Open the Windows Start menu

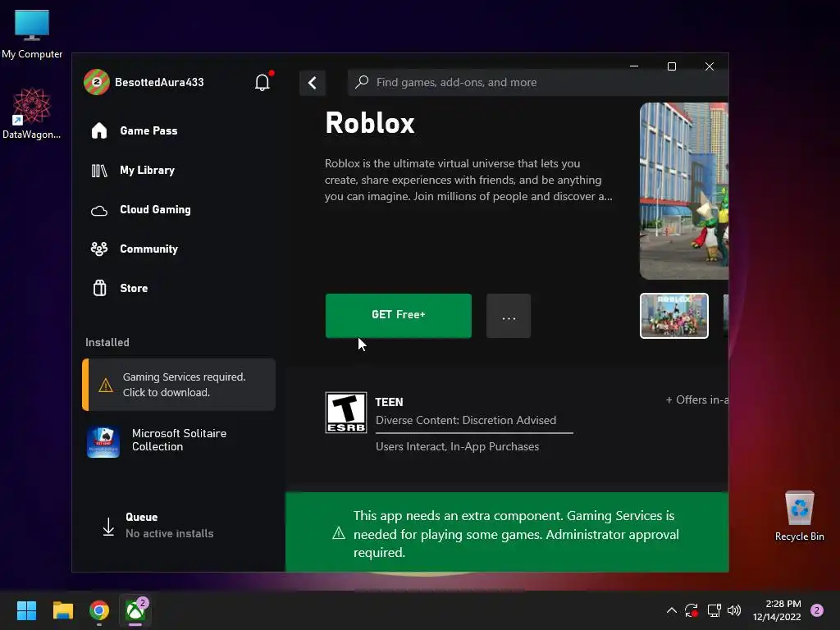[26, 610]
